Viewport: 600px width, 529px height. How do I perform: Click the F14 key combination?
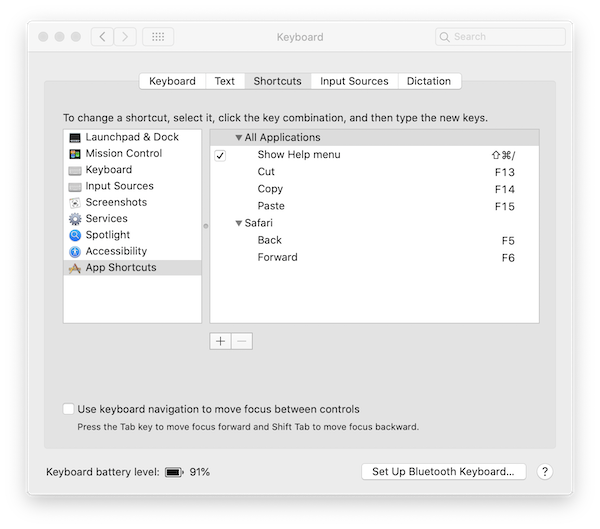coord(505,189)
